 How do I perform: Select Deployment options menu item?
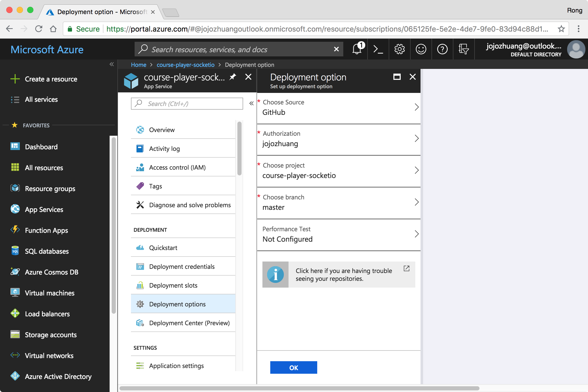tap(183, 304)
